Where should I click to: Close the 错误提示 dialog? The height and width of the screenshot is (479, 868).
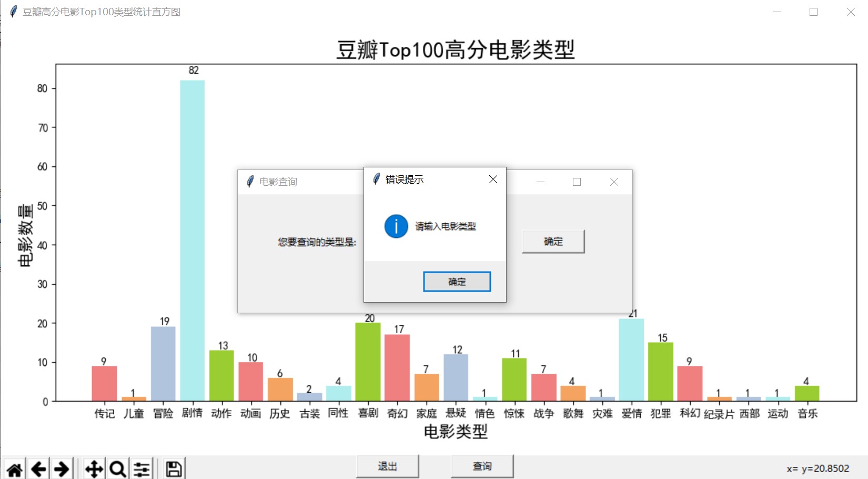pos(493,179)
